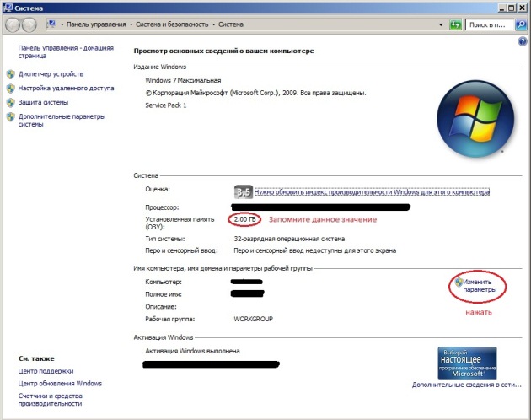Open Настройка удаленного доступа link
This screenshot has height=420, width=531.
click(x=66, y=89)
